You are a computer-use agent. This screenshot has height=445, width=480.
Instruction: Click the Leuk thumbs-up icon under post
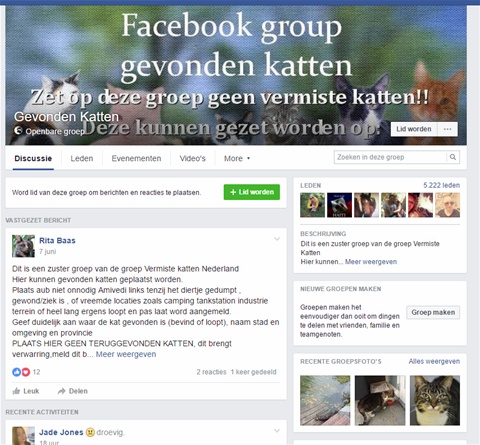[16, 391]
